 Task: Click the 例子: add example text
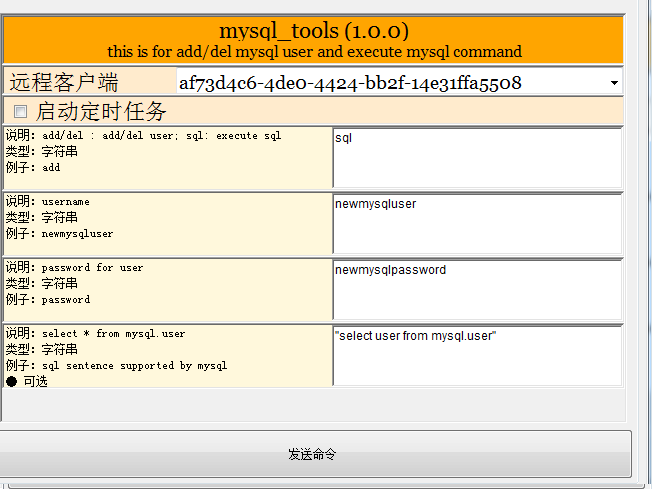coord(33,168)
